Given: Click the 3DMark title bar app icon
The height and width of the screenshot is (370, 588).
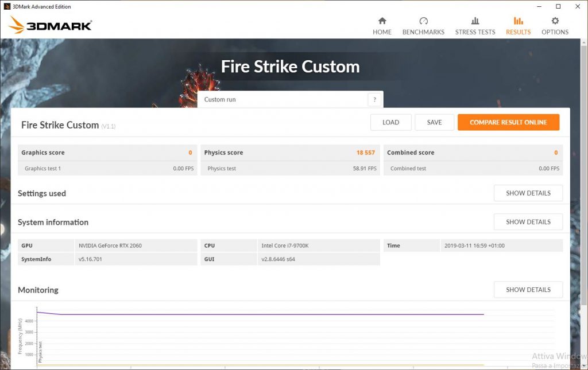Looking at the screenshot, I should pos(6,6).
